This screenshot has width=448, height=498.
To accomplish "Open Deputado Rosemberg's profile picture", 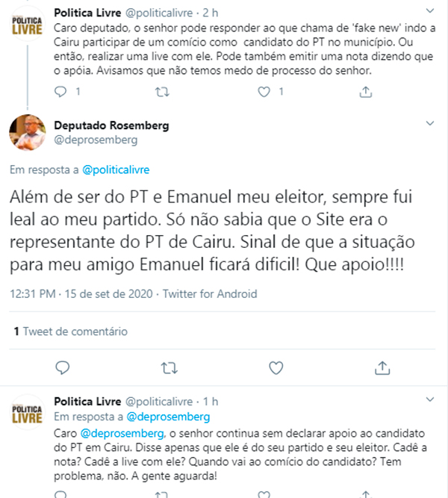I will [x=28, y=132].
